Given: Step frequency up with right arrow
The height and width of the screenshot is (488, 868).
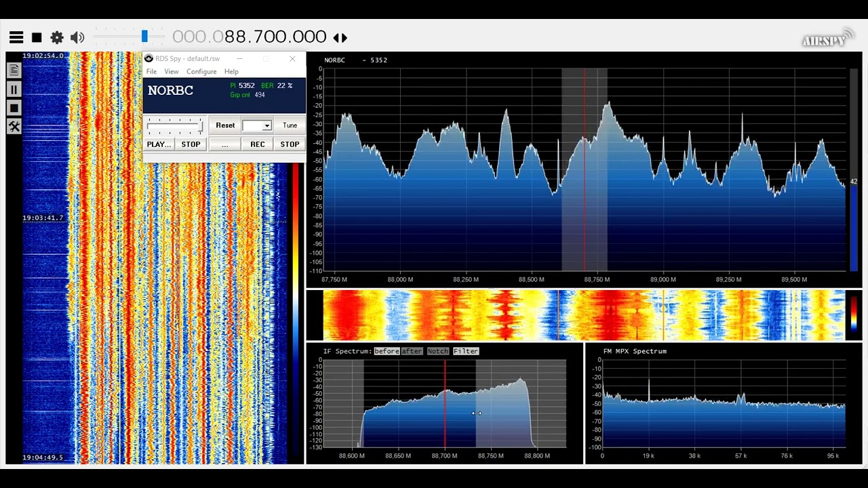Looking at the screenshot, I should 344,38.
